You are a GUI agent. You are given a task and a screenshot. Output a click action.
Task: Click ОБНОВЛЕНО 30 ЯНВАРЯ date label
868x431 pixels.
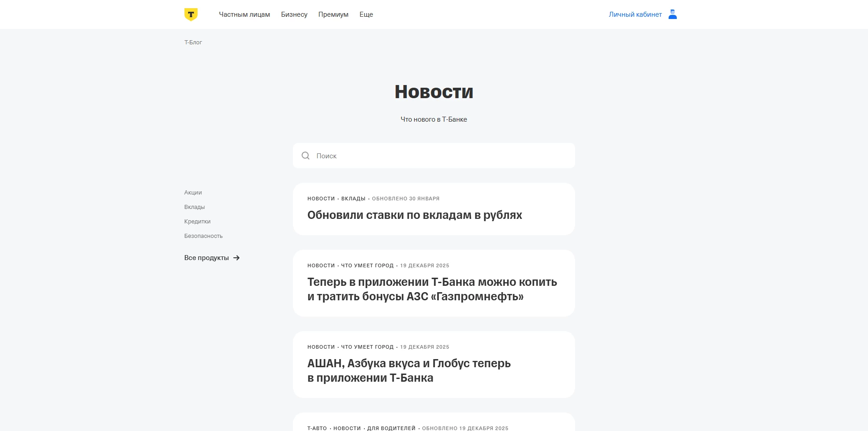(x=406, y=199)
